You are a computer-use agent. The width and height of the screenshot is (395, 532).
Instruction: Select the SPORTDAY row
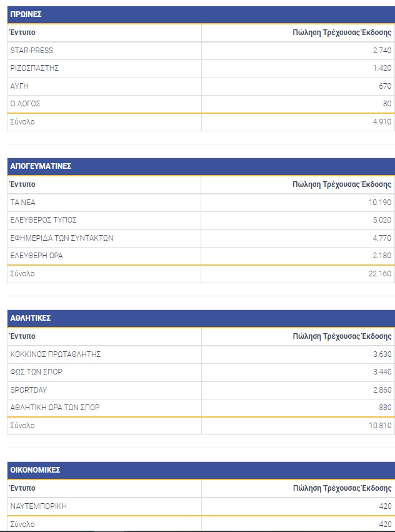click(29, 389)
